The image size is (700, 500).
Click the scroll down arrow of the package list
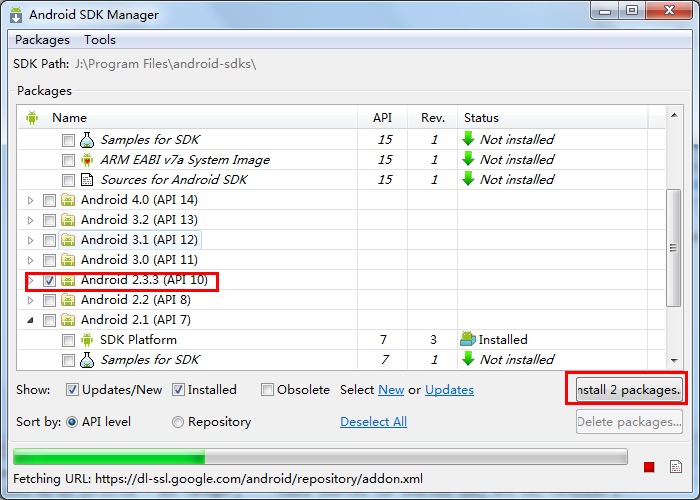pos(674,361)
